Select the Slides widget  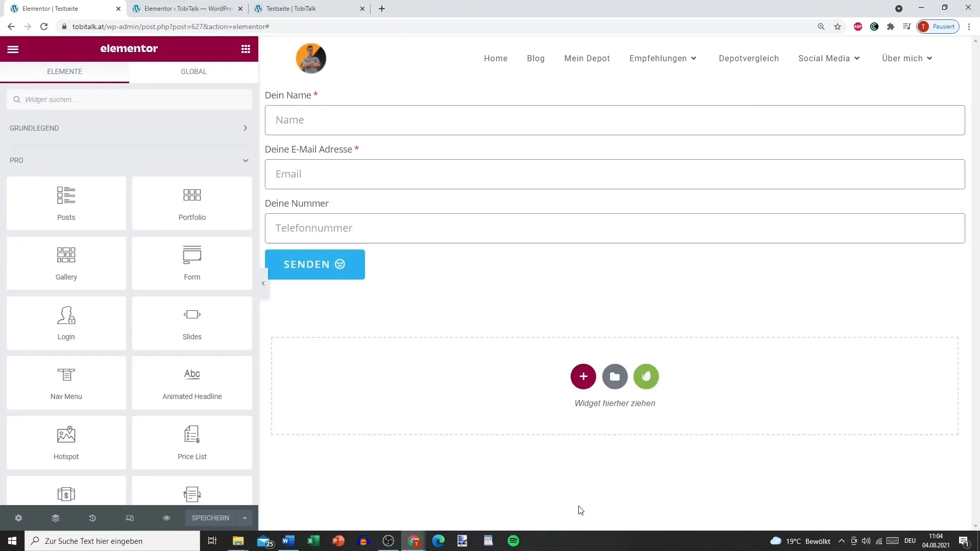[192, 322]
